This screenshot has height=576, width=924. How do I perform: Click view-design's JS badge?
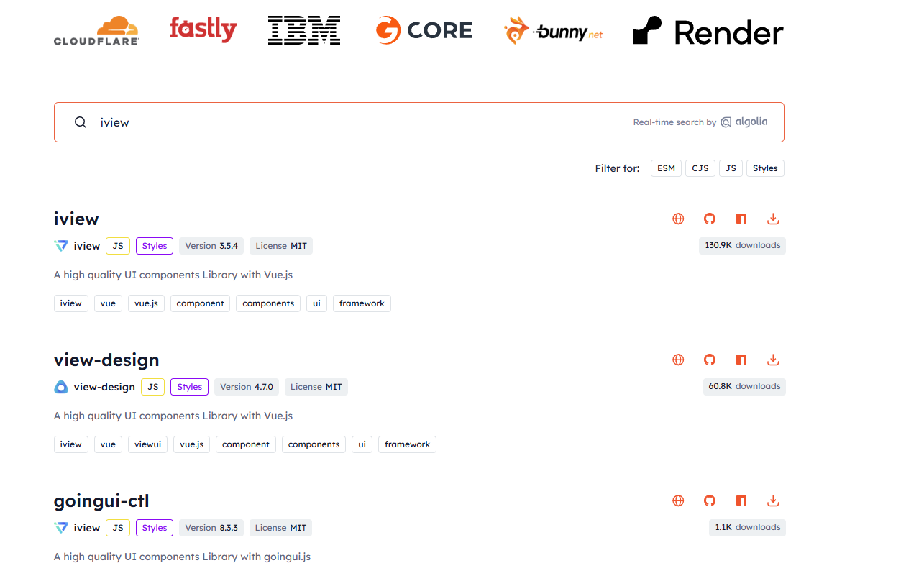tap(153, 387)
